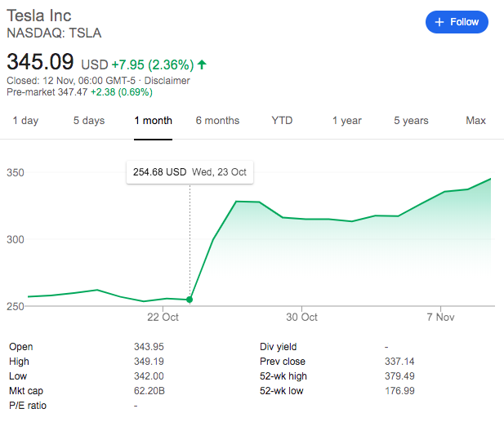Switch to the YTD tab

282,121
